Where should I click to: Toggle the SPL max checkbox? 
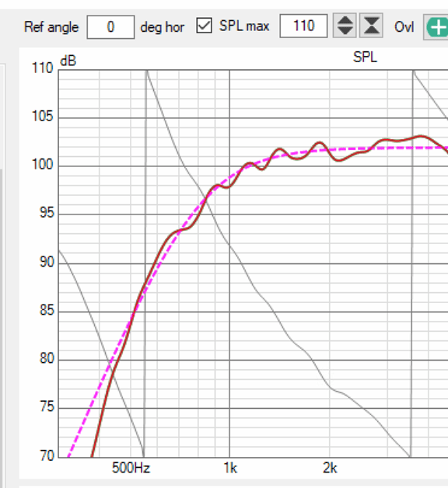205,26
